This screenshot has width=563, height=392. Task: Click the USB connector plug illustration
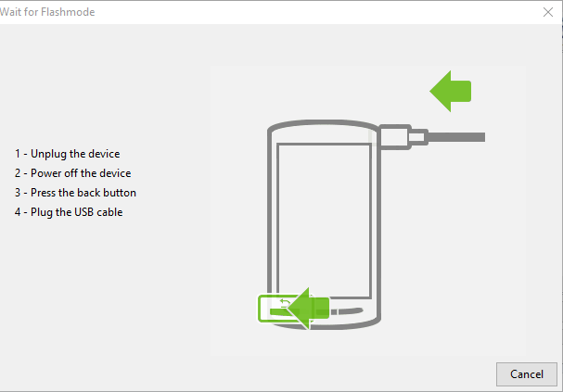pyautogui.click(x=395, y=137)
